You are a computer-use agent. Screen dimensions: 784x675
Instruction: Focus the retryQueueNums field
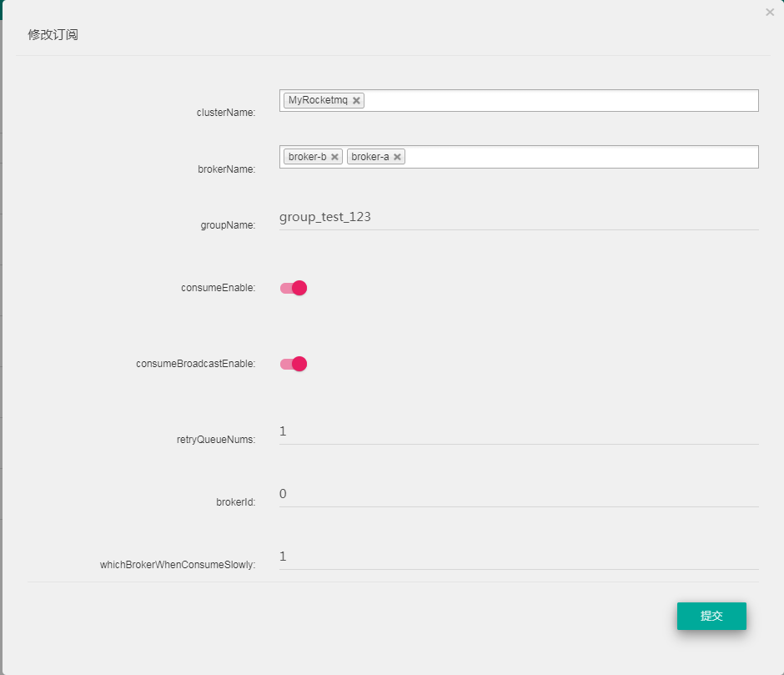click(x=519, y=431)
